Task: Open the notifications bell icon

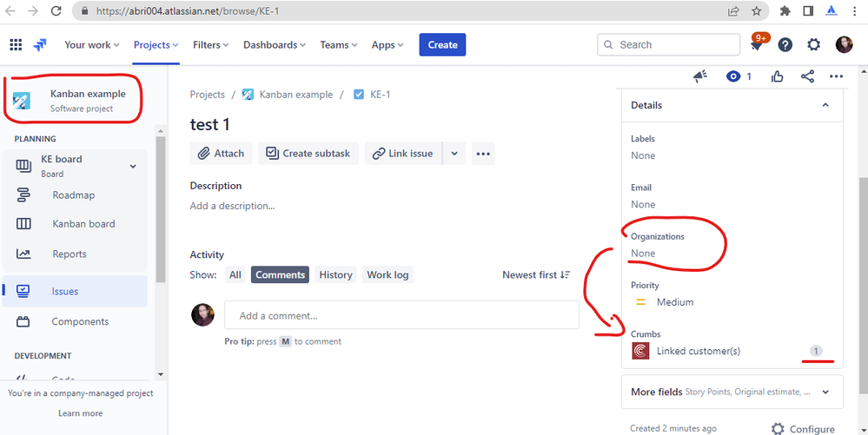Action: (x=757, y=45)
